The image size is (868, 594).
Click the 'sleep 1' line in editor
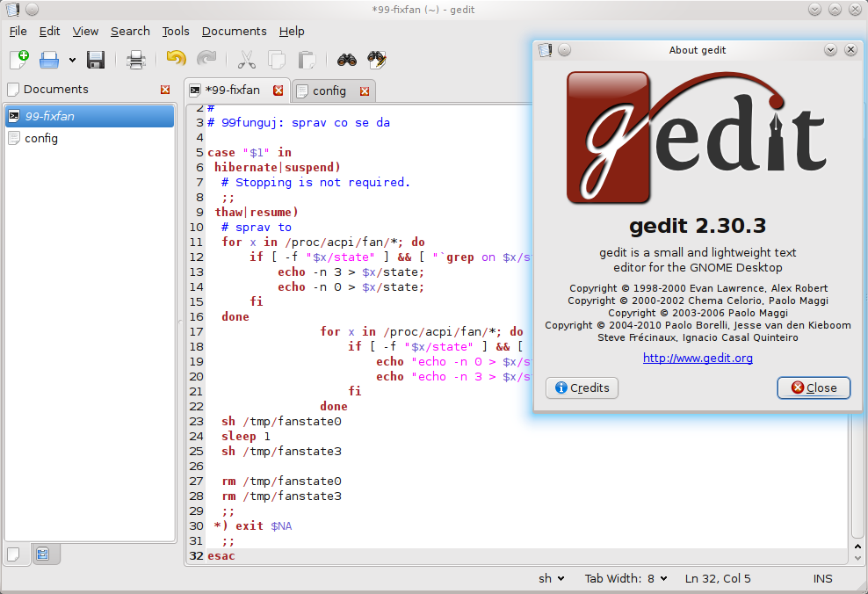pos(246,436)
